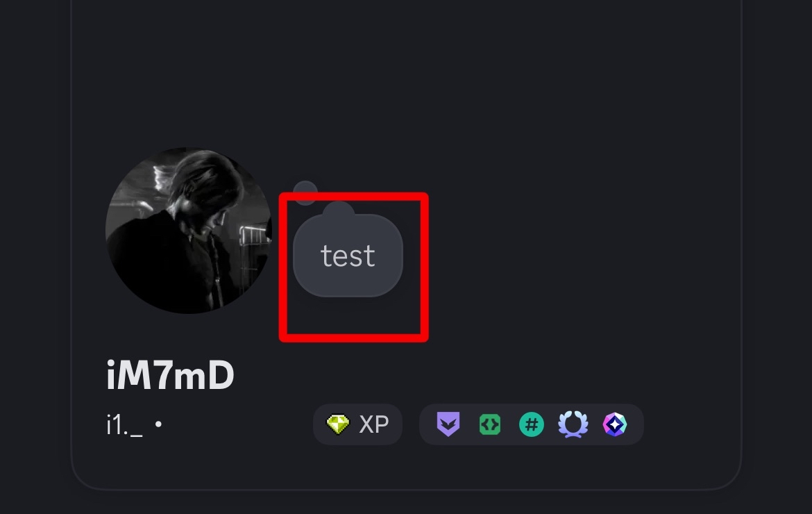Open the black-and-white profile avatar
Viewport: 812px width, 514px height.
click(x=189, y=231)
